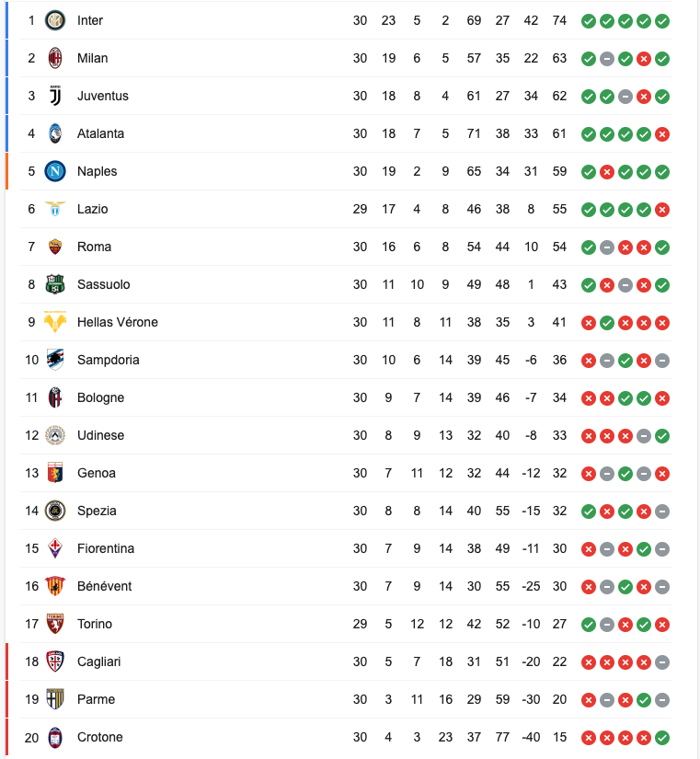Screen dimensions: 700x759
Task: Click the Sampdoria crest icon
Action: [55, 360]
